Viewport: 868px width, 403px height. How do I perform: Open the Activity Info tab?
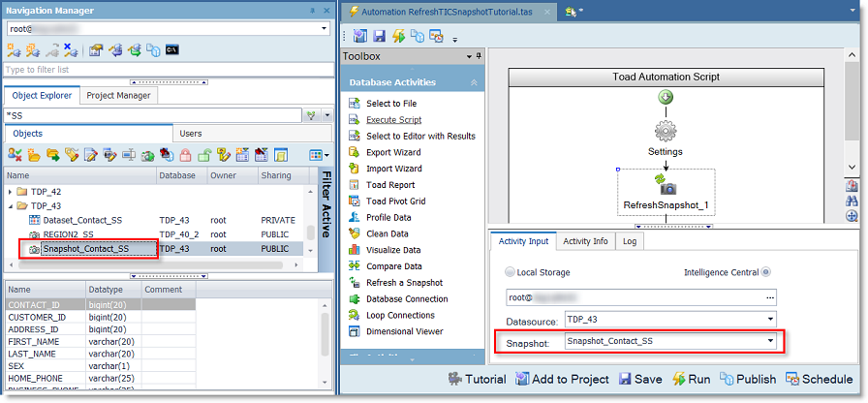pyautogui.click(x=586, y=241)
